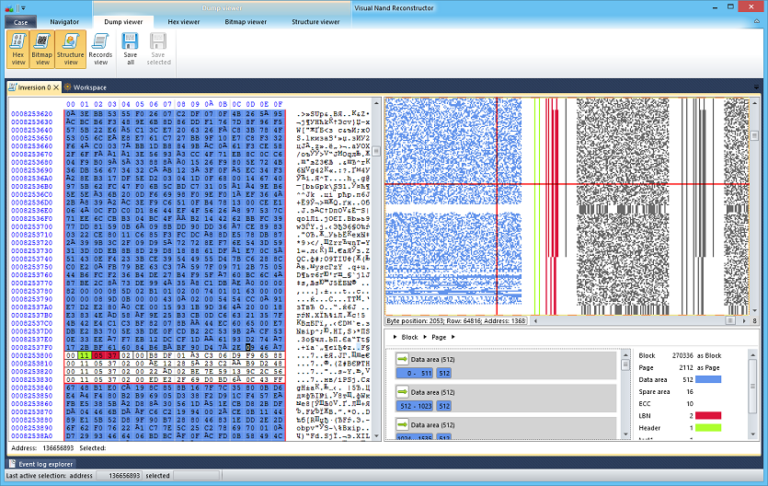Expand the arrow before Block breadcrumb
Image resolution: width=768 pixels, height=486 pixels.
395,337
